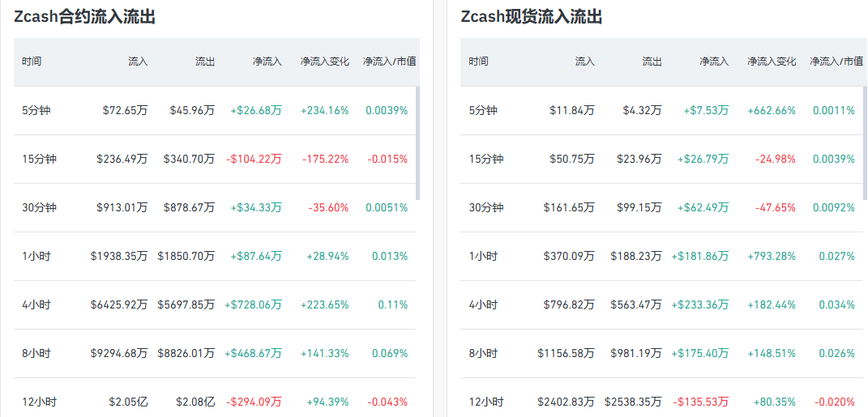Click the 0.11% market cap ratio

[393, 304]
